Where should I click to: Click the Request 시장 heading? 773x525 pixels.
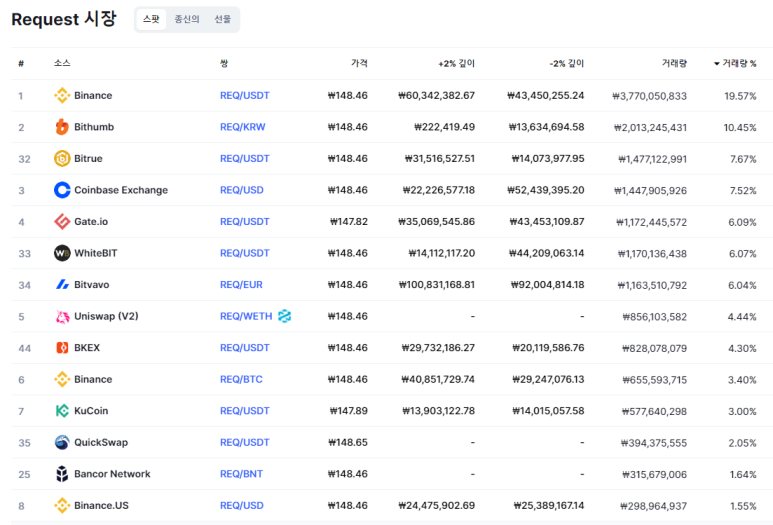click(64, 19)
